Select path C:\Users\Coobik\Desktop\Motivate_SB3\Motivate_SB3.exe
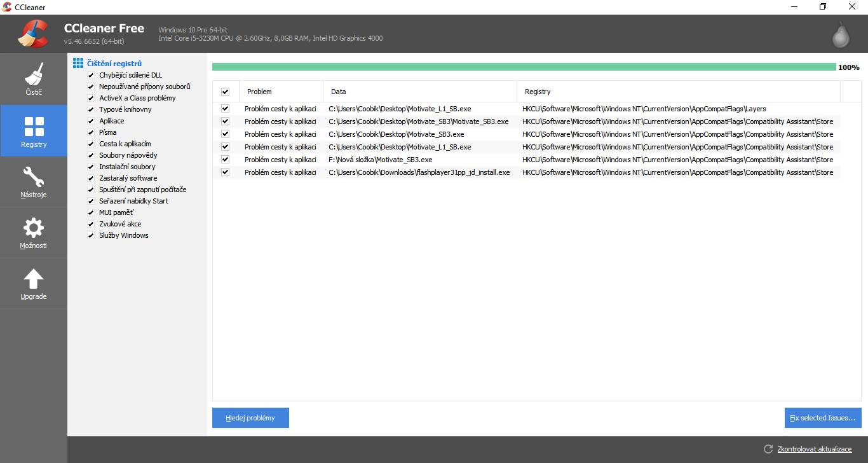 click(419, 121)
